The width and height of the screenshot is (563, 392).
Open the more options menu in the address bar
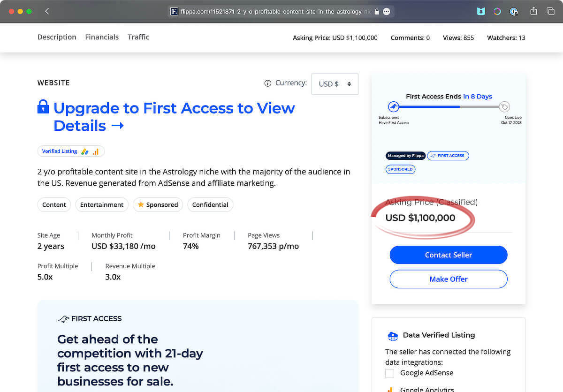[387, 11]
